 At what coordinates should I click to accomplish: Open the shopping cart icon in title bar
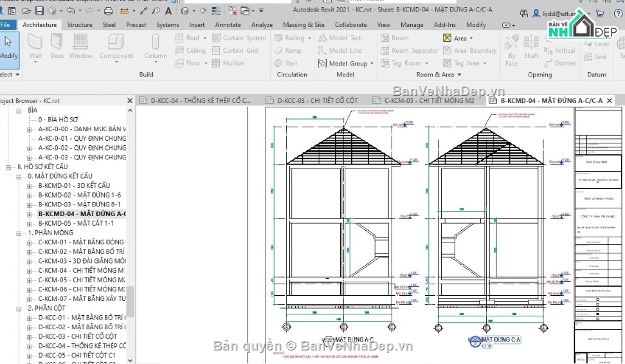pos(599,14)
